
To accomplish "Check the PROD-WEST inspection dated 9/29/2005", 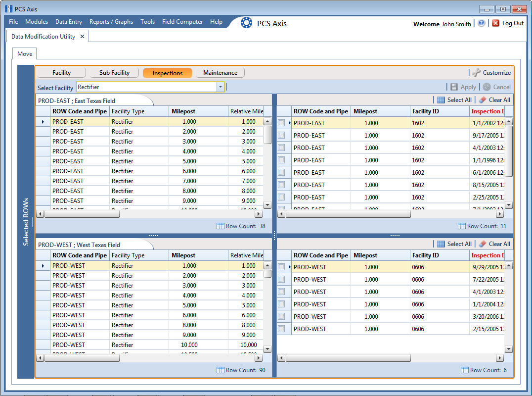I will [x=281, y=267].
